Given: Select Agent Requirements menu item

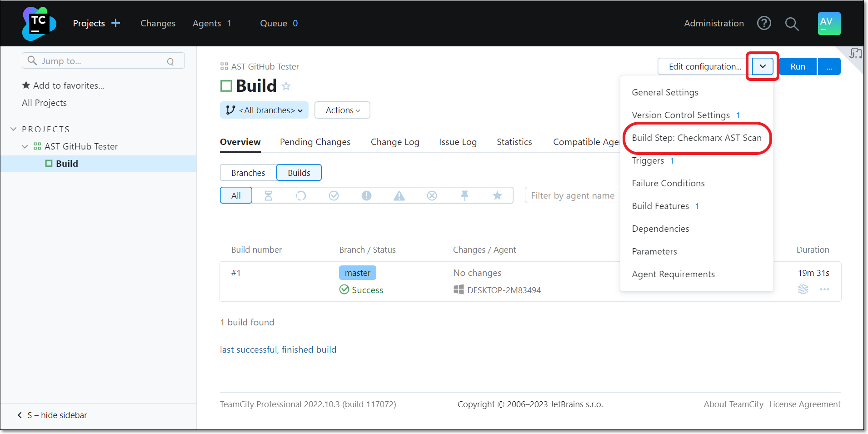Looking at the screenshot, I should pos(673,274).
